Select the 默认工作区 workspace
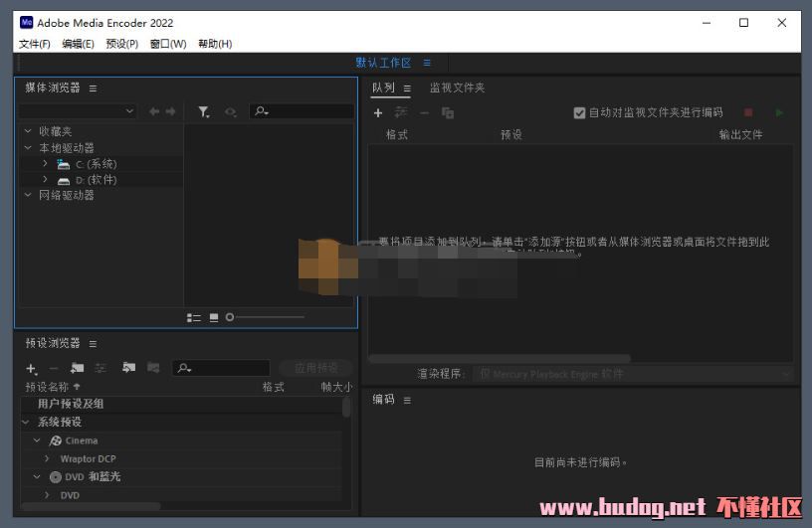This screenshot has height=528, width=812. coord(383,63)
